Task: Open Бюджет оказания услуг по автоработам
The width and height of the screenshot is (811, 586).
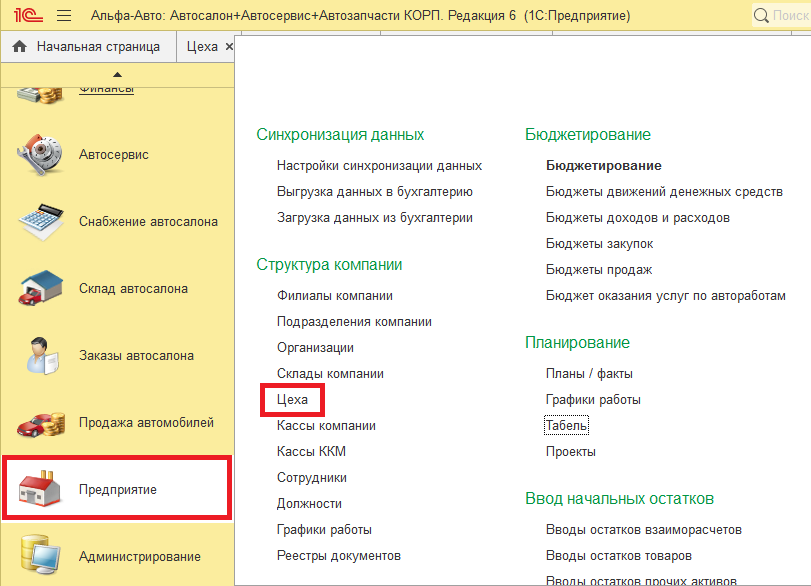Action: point(666,295)
